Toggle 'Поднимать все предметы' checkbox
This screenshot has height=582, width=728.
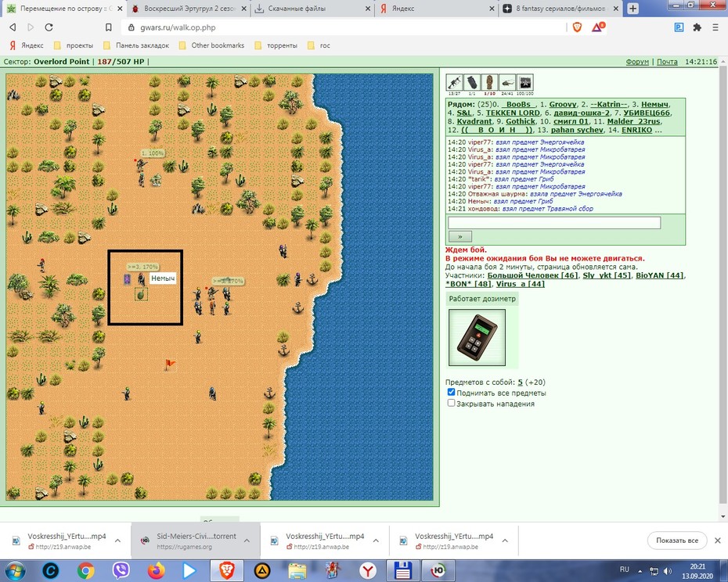click(x=451, y=392)
